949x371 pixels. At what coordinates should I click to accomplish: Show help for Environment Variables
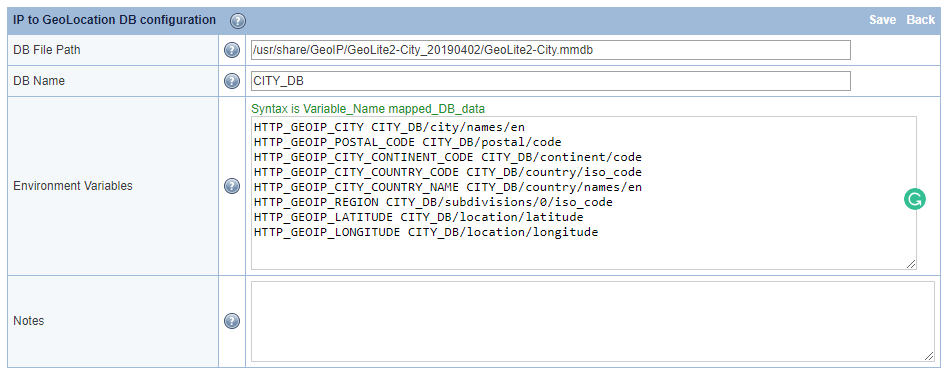[x=232, y=186]
